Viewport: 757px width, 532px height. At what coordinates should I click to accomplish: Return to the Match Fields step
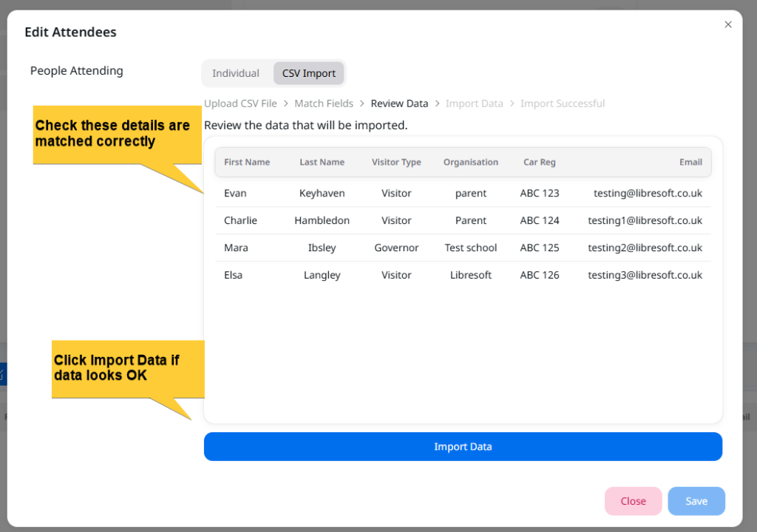point(324,103)
